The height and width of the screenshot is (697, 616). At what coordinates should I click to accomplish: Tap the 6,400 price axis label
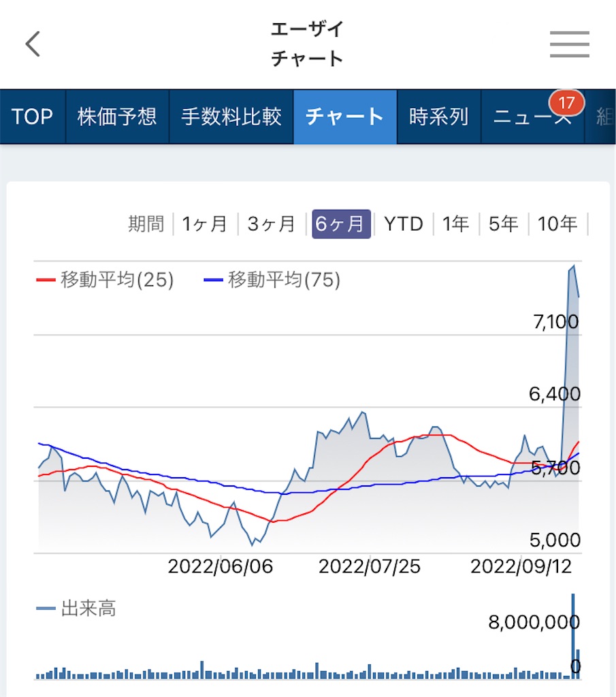pyautogui.click(x=555, y=394)
